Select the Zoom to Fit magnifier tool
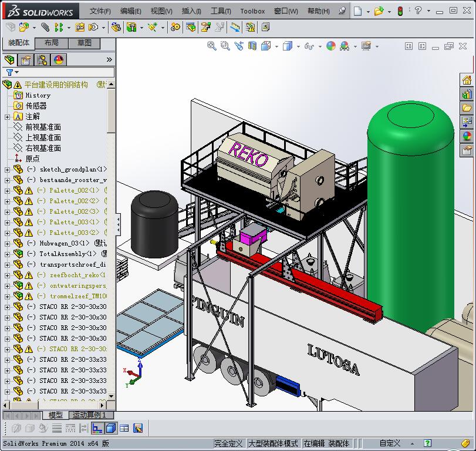 212,45
